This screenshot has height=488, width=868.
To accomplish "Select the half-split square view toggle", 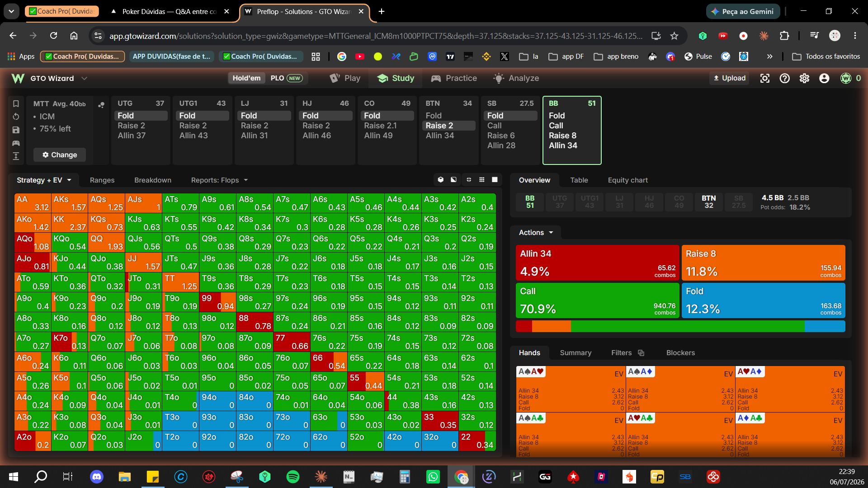I will click(454, 180).
